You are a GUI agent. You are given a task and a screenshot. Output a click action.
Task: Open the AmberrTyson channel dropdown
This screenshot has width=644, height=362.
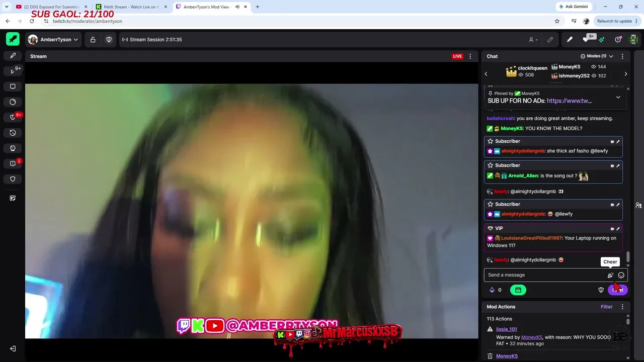pyautogui.click(x=53, y=40)
